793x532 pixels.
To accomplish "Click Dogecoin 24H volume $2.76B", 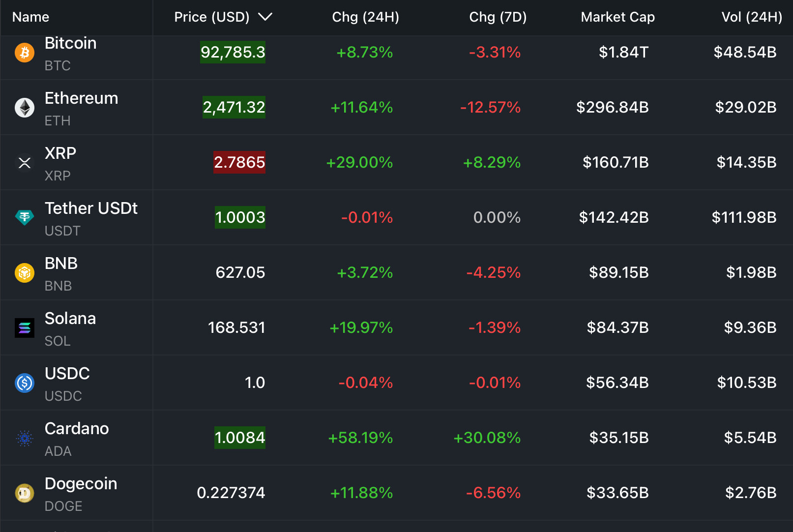I will pyautogui.click(x=751, y=493).
